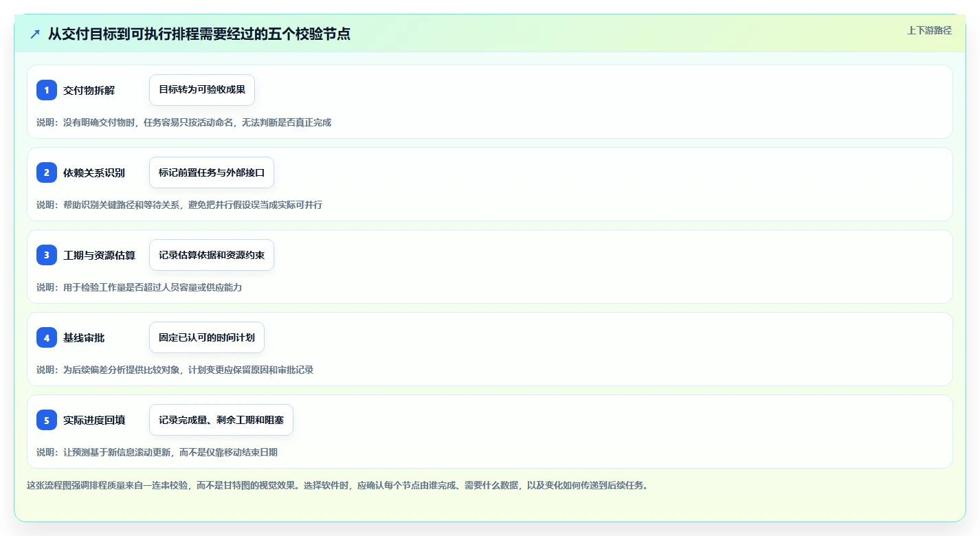Click the note starting 用于检验工作量
Image resolution: width=980 pixels, height=536 pixels.
pos(140,287)
